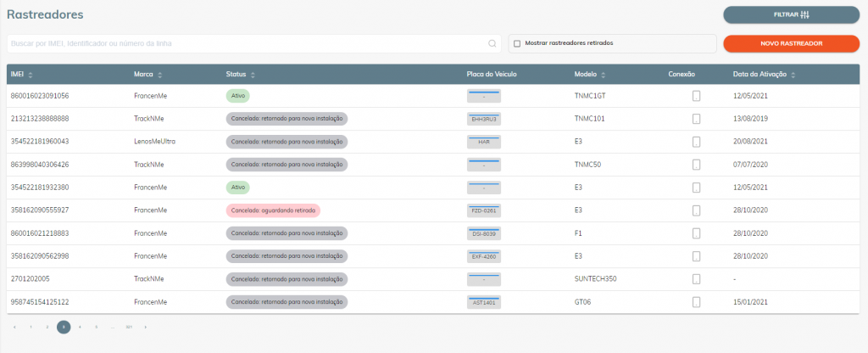Select IMEI 2701202005 cell

point(31,279)
